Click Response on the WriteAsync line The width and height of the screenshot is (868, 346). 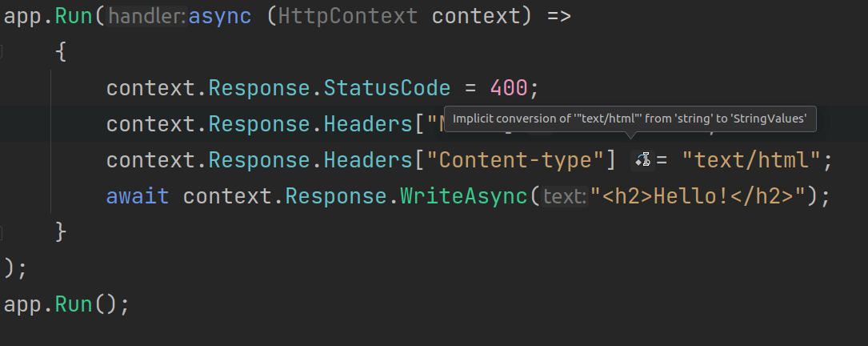(x=336, y=196)
